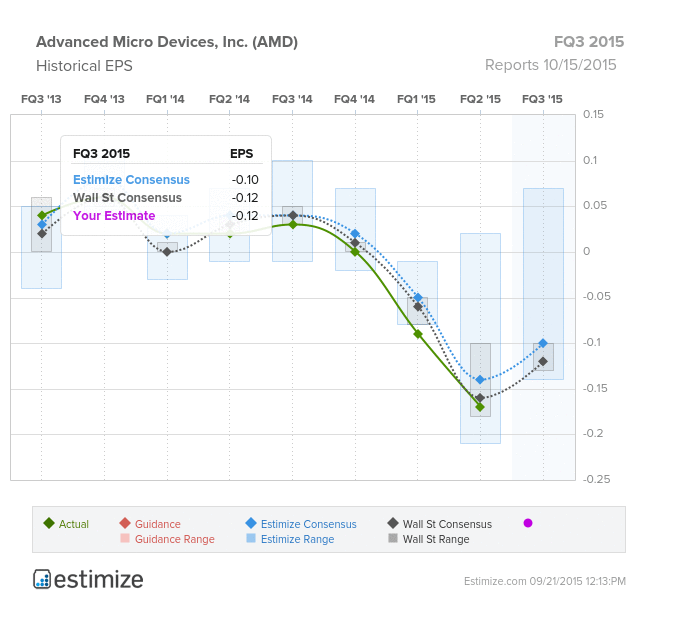Toggle the Actual series legend label
Screen dimensions: 675x620
click(x=74, y=524)
